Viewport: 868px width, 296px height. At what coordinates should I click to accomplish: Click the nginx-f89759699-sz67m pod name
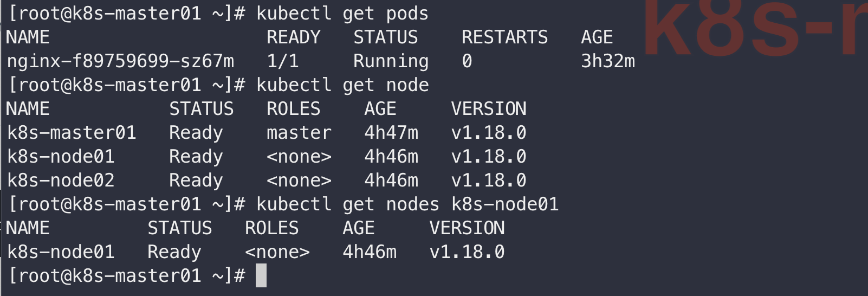click(120, 61)
